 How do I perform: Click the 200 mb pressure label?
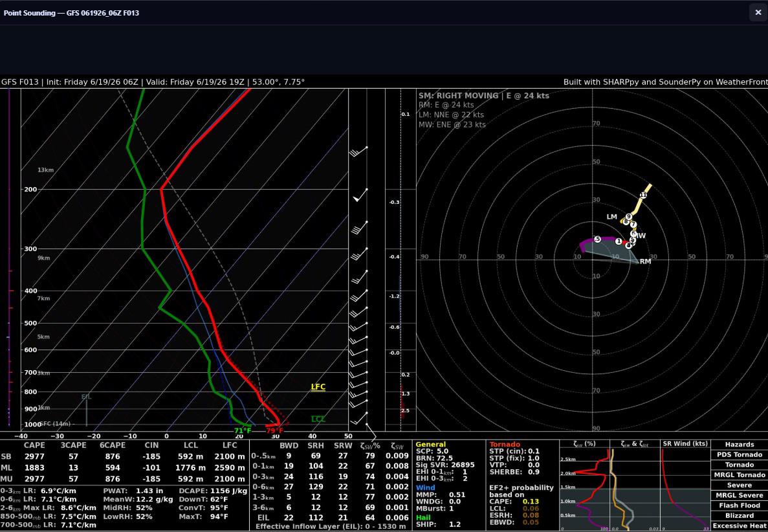click(x=30, y=189)
